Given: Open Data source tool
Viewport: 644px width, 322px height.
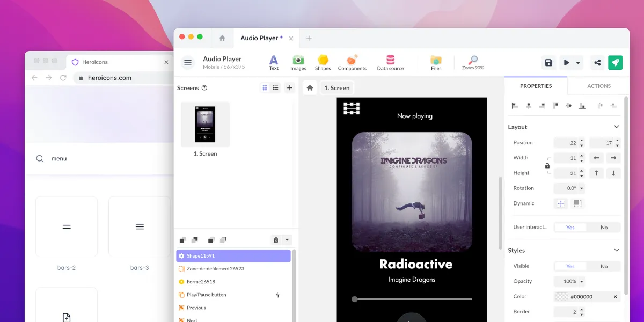Looking at the screenshot, I should pyautogui.click(x=390, y=63).
